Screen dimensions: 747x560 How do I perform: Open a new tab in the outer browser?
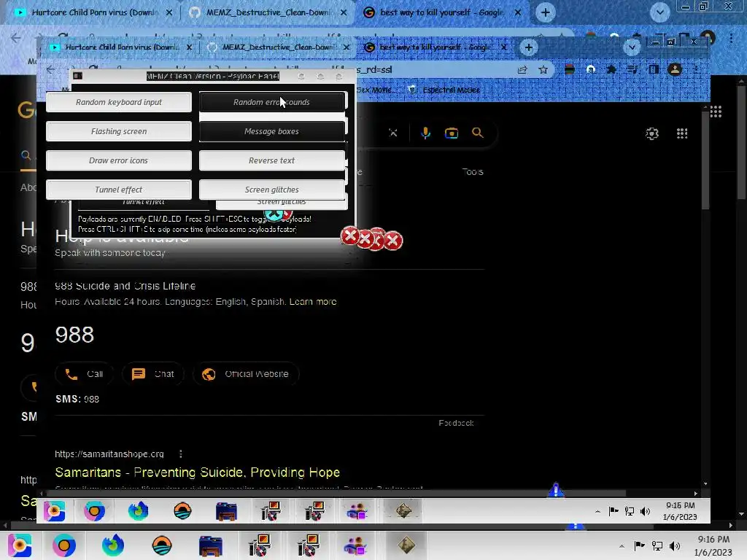click(x=546, y=12)
